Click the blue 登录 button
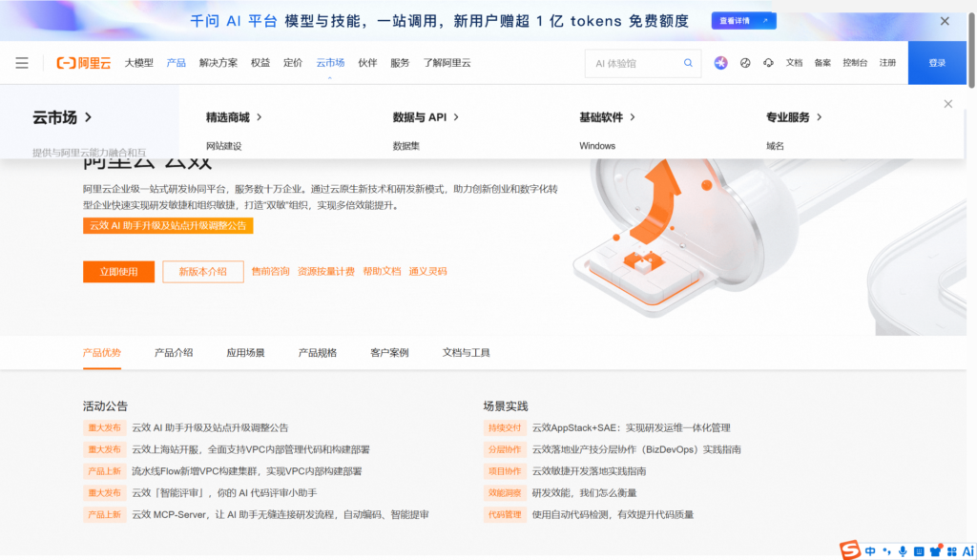 point(937,63)
